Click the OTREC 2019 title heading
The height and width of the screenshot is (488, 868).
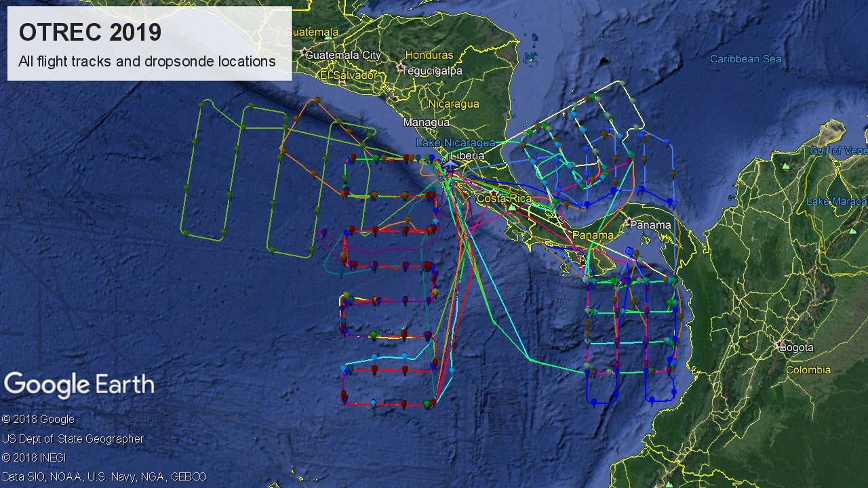pyautogui.click(x=90, y=32)
